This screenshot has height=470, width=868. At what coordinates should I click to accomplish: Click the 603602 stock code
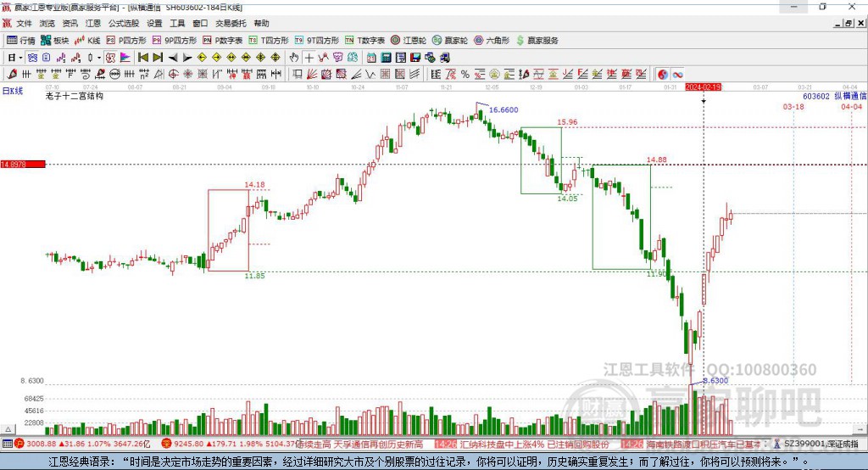[x=816, y=96]
